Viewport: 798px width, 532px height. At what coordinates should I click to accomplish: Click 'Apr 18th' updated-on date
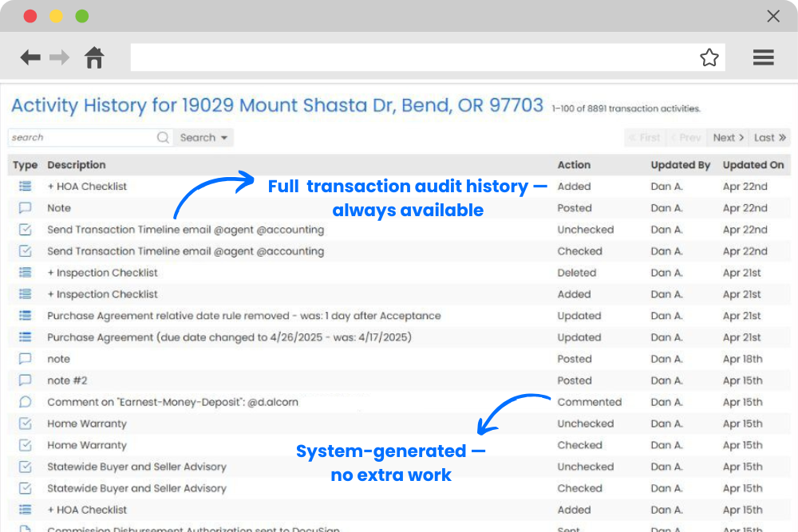(x=742, y=359)
